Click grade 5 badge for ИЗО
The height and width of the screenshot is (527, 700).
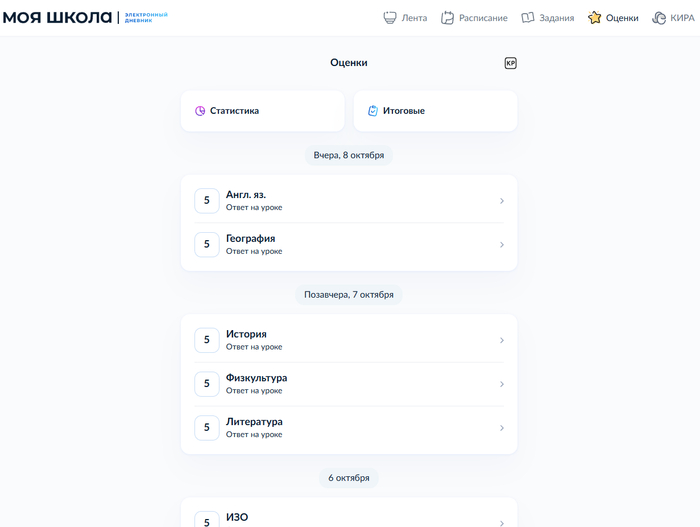[207, 519]
